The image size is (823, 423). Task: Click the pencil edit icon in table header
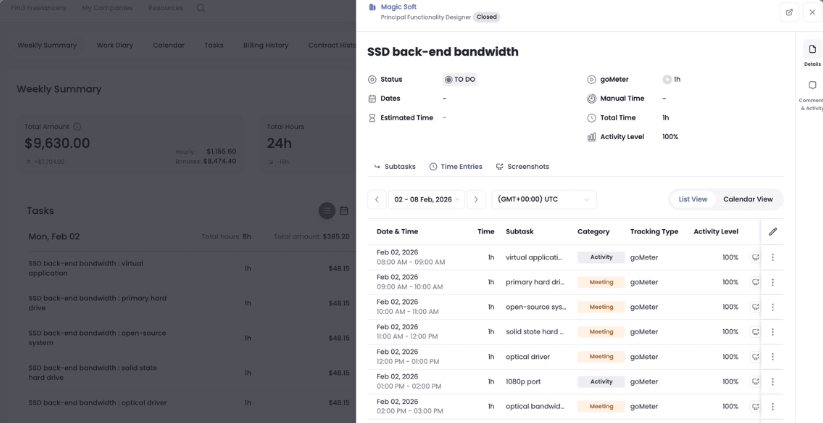click(x=772, y=231)
